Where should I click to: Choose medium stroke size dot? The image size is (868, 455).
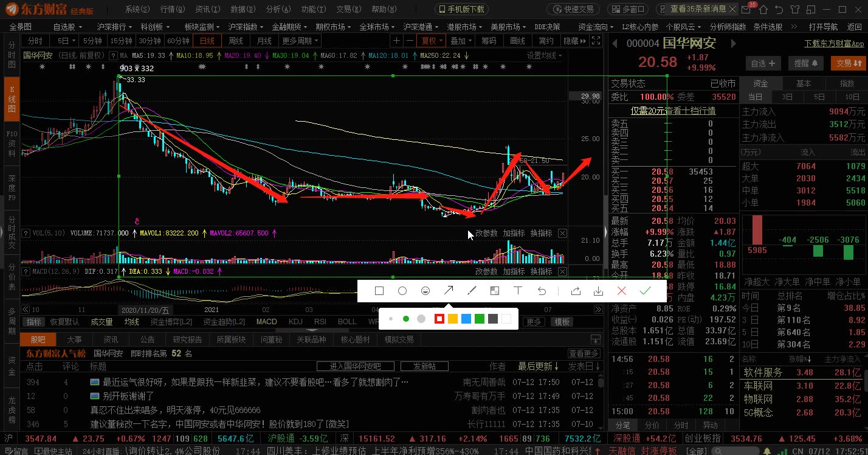(406, 319)
